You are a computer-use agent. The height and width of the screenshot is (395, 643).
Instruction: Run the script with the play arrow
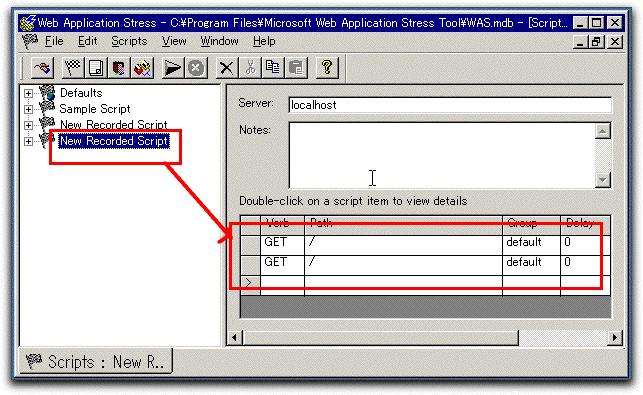point(173,68)
